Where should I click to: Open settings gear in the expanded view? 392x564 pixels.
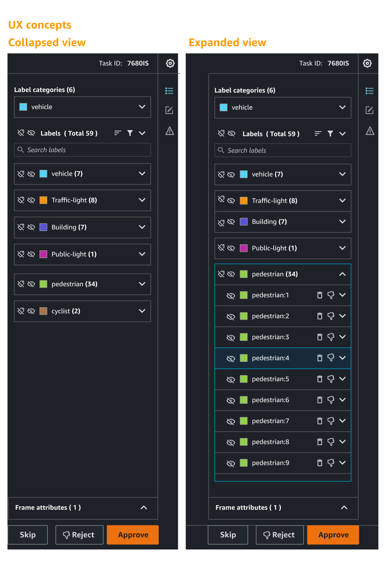(367, 63)
